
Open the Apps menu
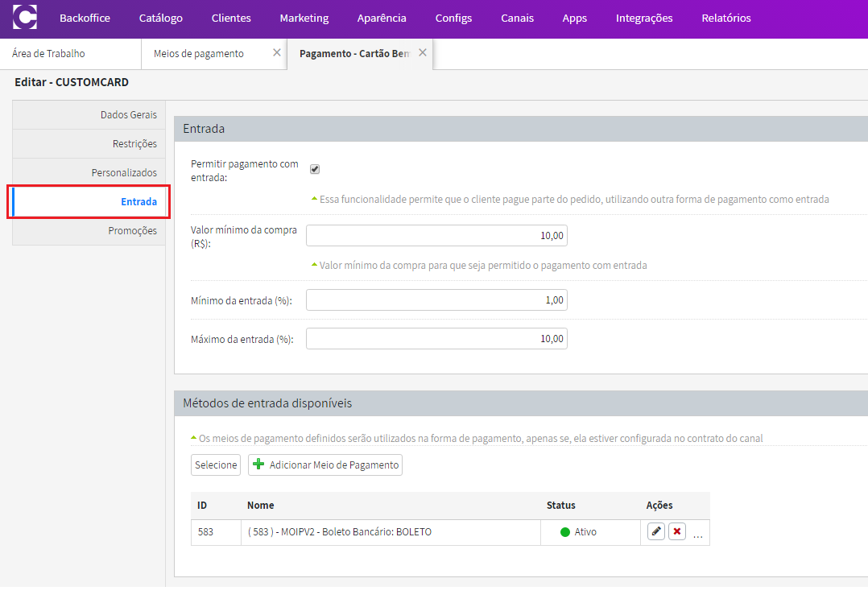tap(575, 19)
